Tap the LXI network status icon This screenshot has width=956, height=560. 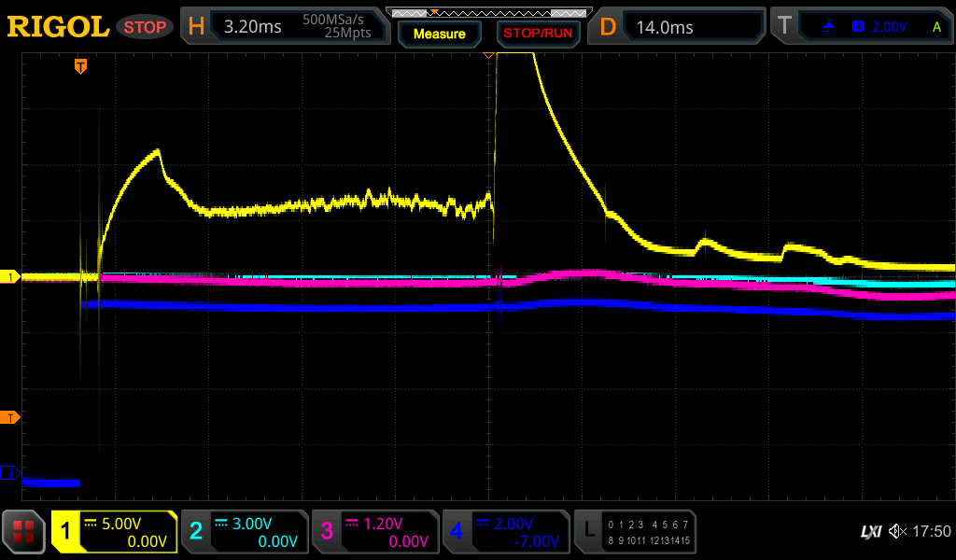pos(870,532)
